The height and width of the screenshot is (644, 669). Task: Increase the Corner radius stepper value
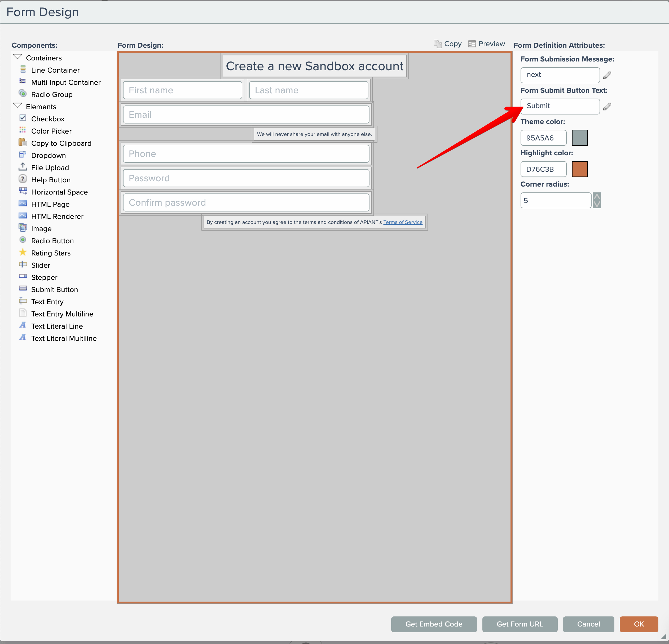597,197
